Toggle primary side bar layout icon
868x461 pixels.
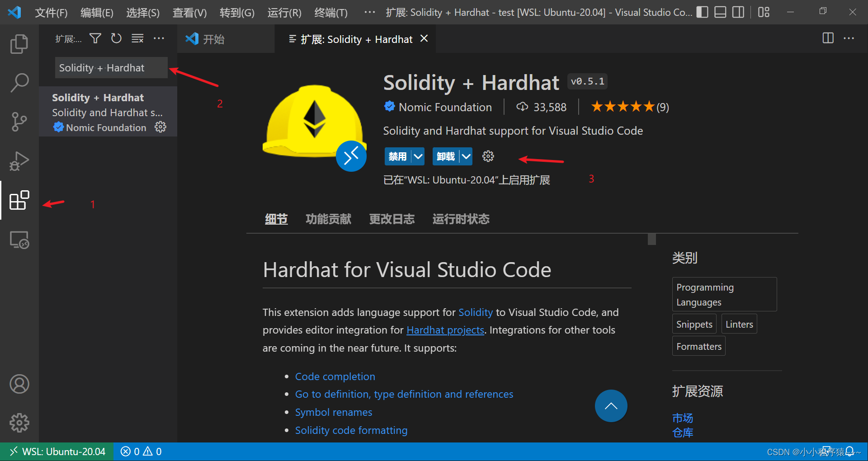coord(702,12)
